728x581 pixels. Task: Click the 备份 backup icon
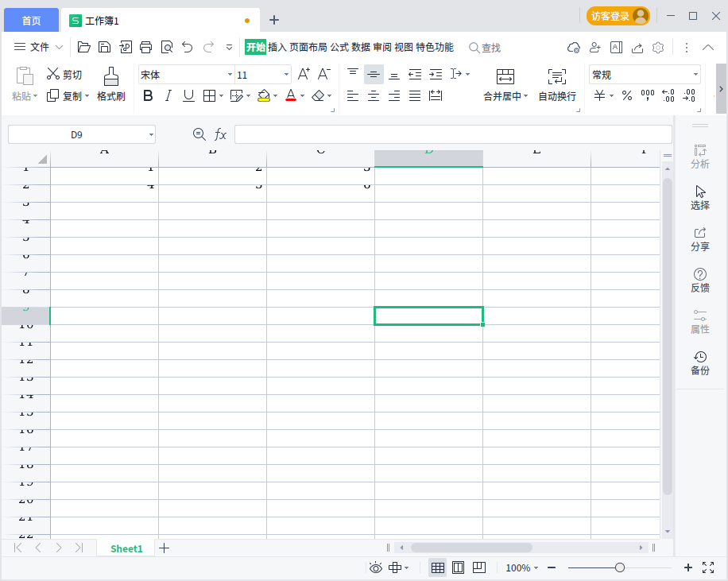[x=700, y=363]
